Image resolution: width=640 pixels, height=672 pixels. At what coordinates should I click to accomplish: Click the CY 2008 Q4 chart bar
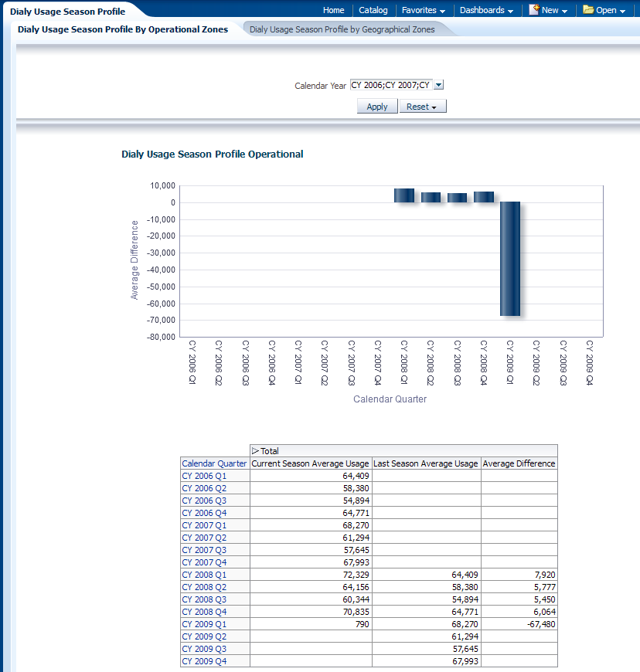tap(484, 197)
